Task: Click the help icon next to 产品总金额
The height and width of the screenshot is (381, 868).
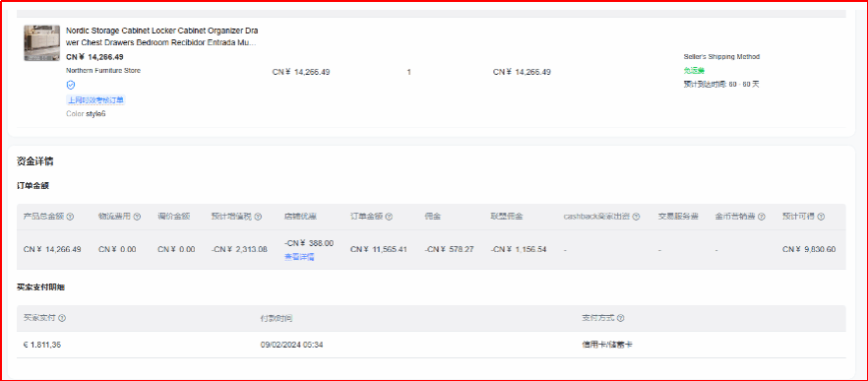Action: tap(70, 217)
